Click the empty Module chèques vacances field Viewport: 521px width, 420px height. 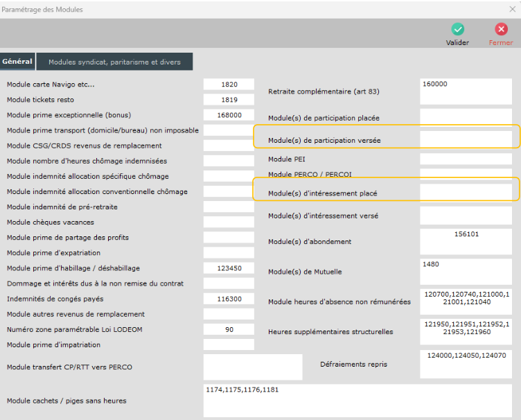click(x=229, y=222)
